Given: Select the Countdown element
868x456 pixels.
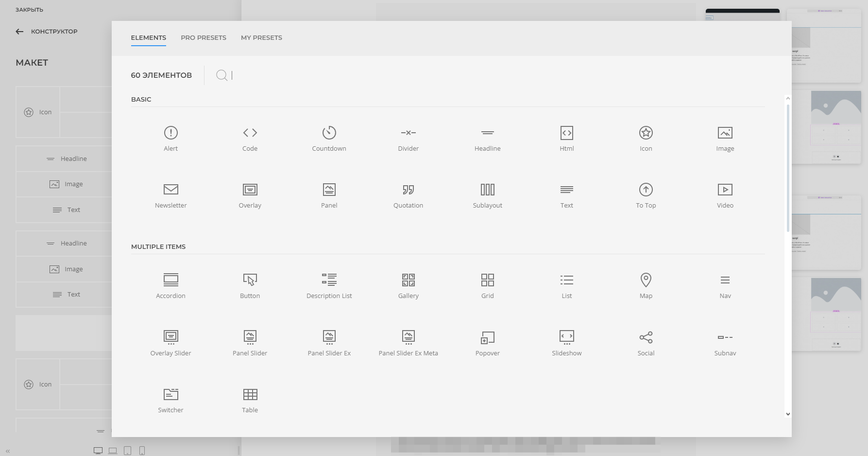Looking at the screenshot, I should pyautogui.click(x=329, y=139).
